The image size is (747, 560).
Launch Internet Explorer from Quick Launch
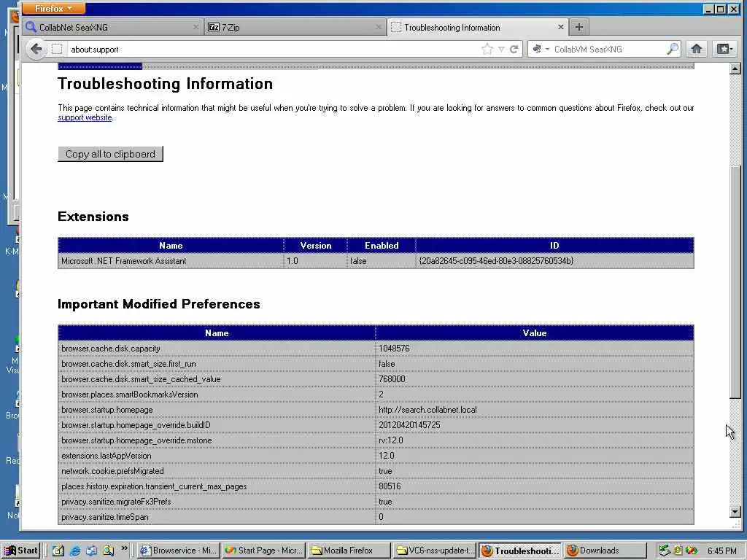pyautogui.click(x=75, y=551)
